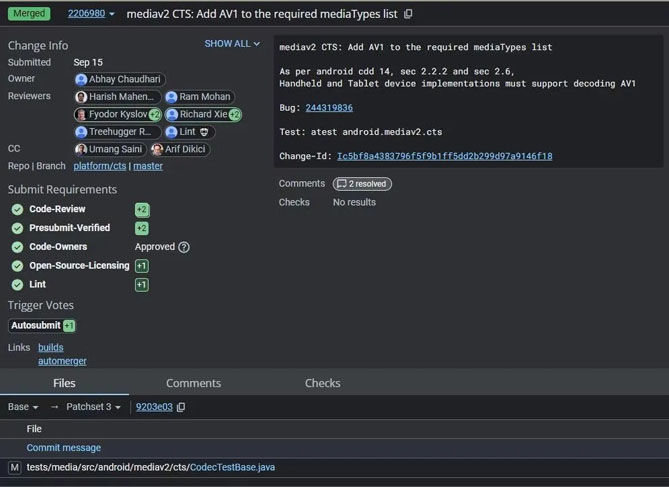Click the M modified status icon for CodecTestBase.java
Image resolution: width=669 pixels, height=487 pixels.
point(15,468)
